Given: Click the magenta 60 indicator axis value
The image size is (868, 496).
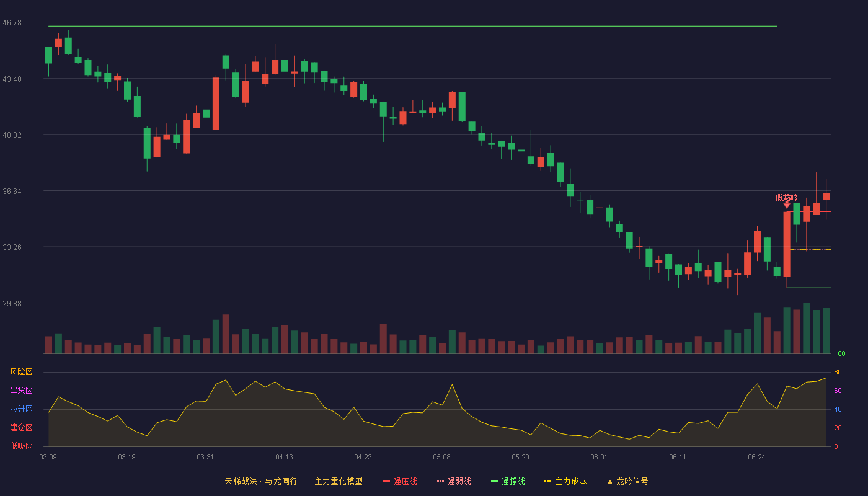Looking at the screenshot, I should pos(838,391).
